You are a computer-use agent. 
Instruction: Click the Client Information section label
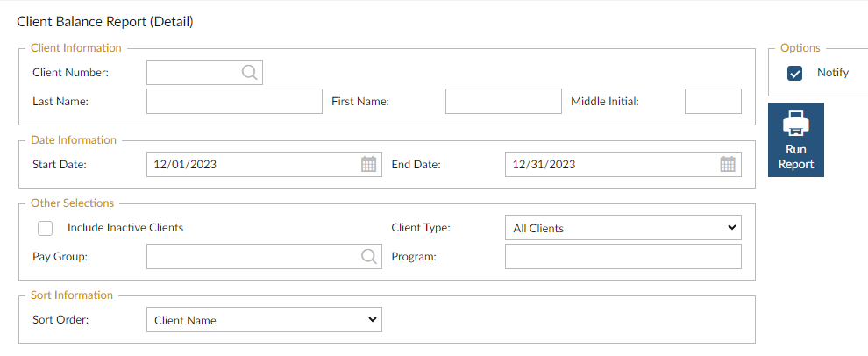75,48
